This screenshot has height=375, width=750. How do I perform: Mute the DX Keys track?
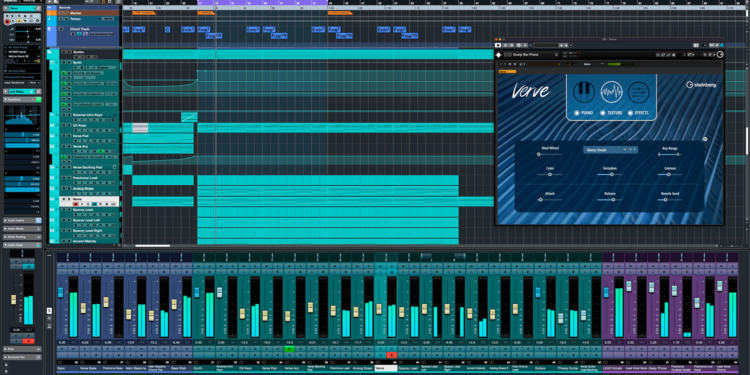click(x=63, y=125)
